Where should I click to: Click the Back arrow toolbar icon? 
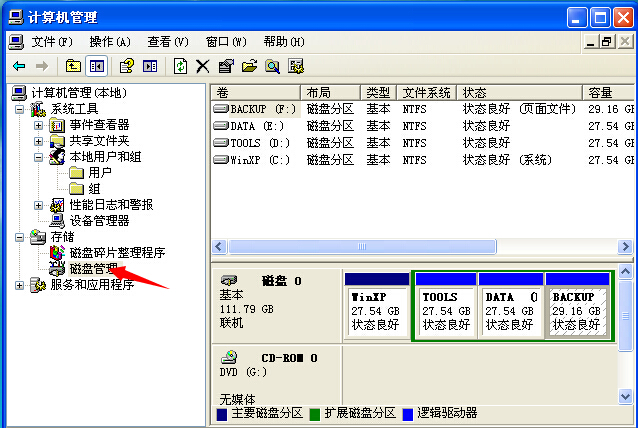[x=19, y=66]
